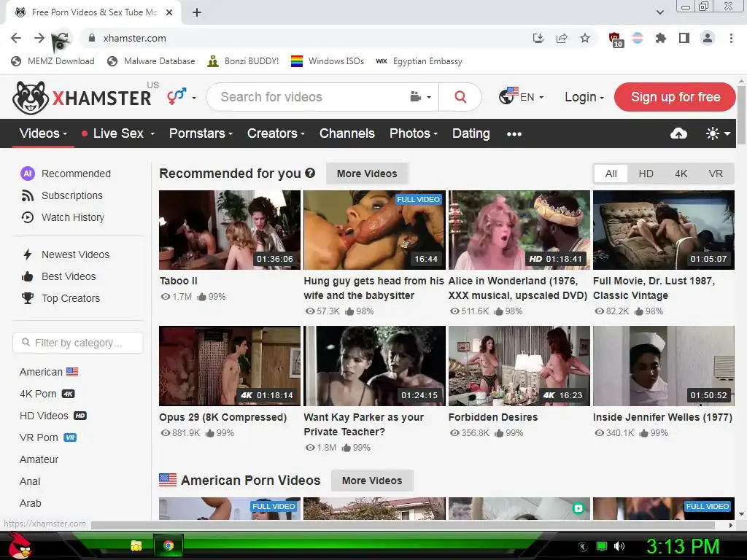The height and width of the screenshot is (560, 747).
Task: Open the clock showing 3:13 PM
Action: (x=682, y=546)
